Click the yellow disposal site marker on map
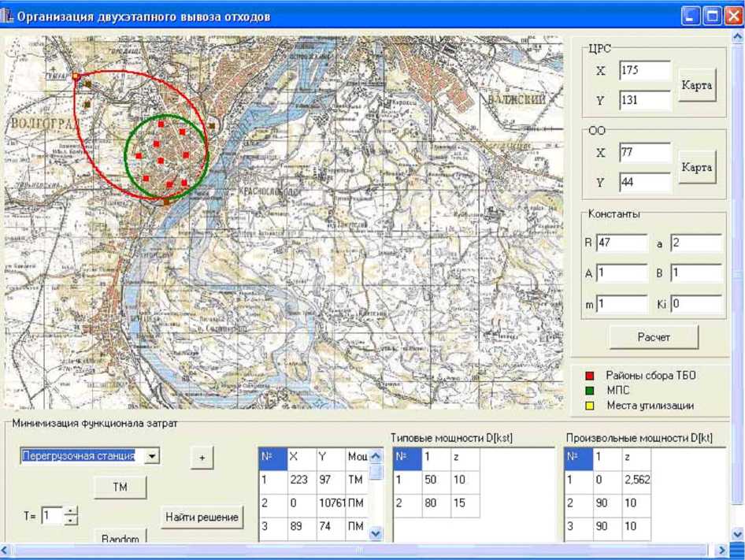The width and height of the screenshot is (745, 560). [x=76, y=76]
